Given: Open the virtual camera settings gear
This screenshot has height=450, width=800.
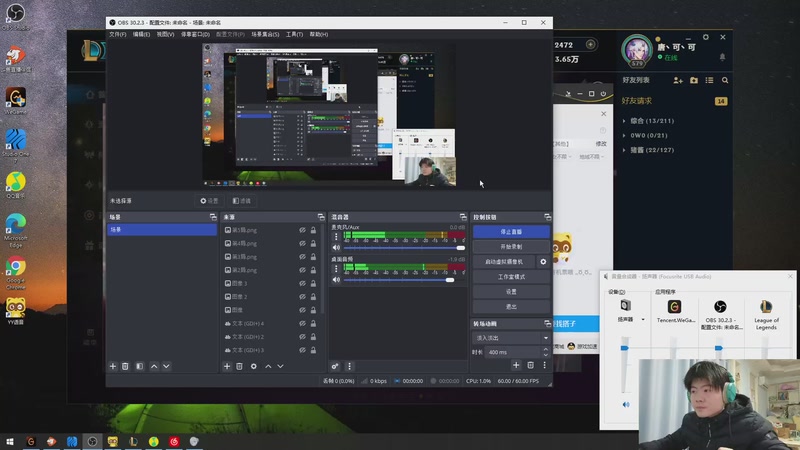Looking at the screenshot, I should tap(543, 262).
